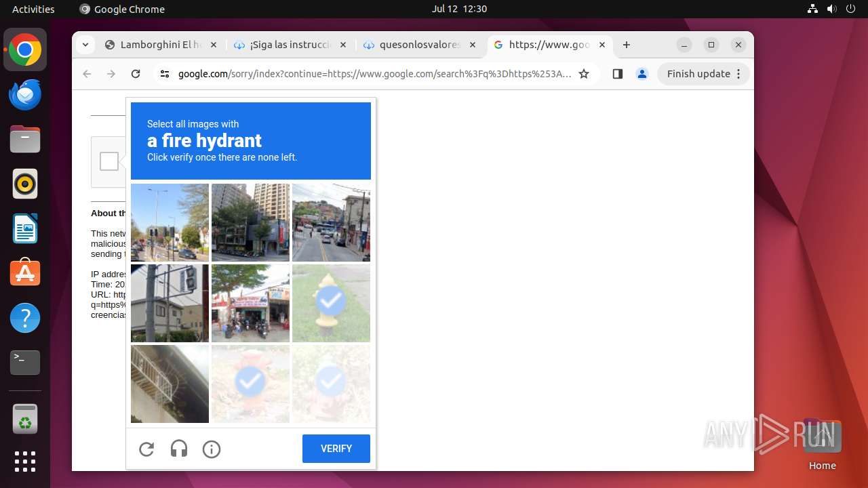The height and width of the screenshot is (488, 868).
Task: Switch to the quesonlosvalores tab
Action: [x=420, y=45]
